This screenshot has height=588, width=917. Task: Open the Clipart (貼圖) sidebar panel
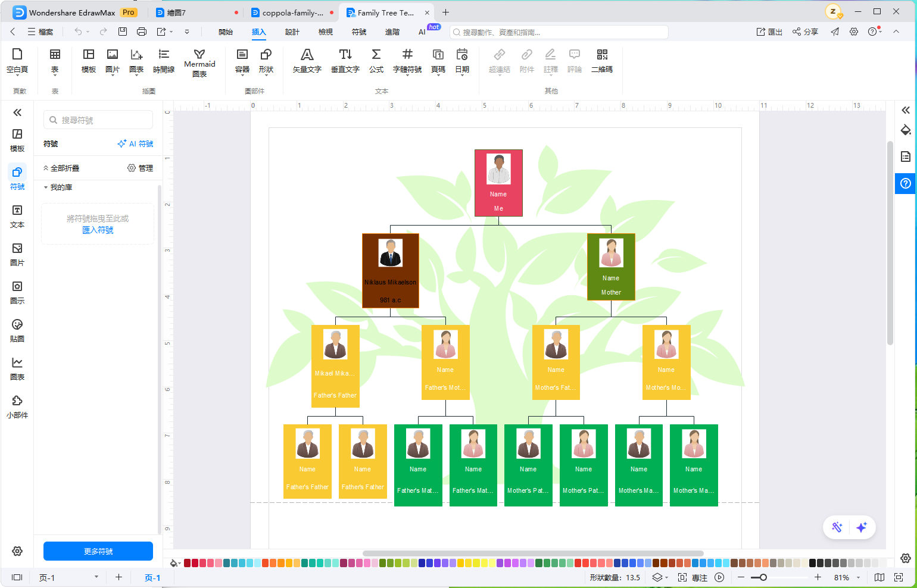pos(17,331)
